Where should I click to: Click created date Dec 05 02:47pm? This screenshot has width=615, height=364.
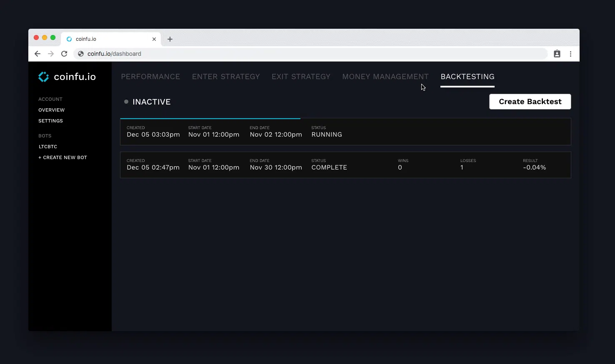153,167
